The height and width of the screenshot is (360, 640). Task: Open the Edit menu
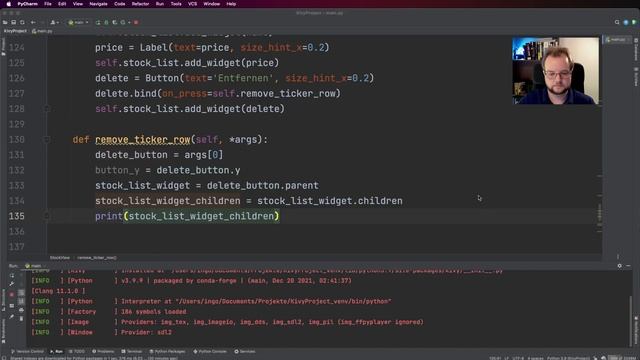click(x=62, y=4)
